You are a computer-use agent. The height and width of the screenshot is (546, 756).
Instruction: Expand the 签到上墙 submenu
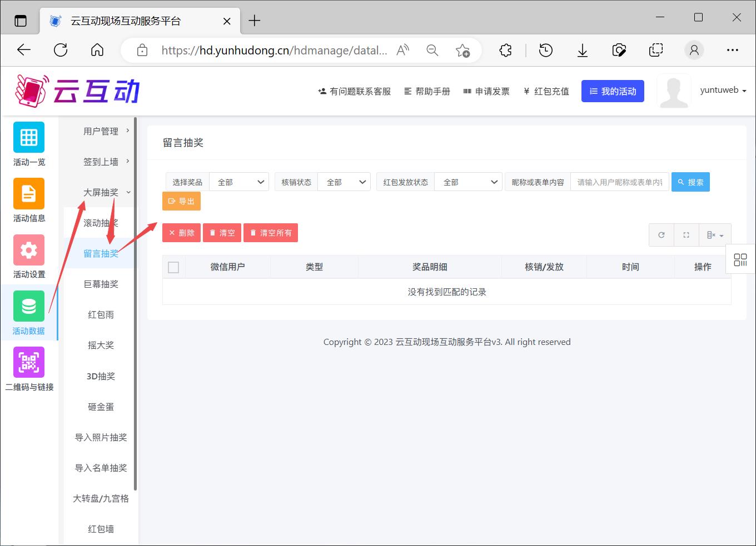(x=101, y=162)
